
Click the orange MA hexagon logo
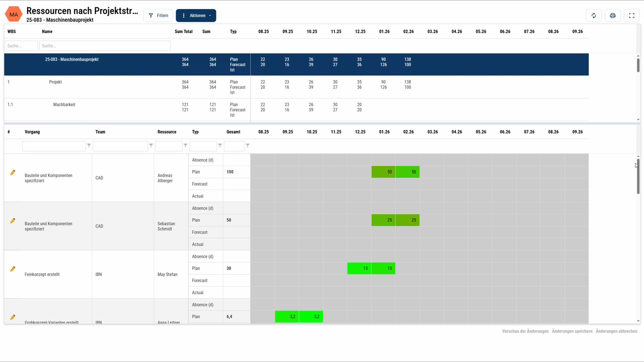coord(14,15)
